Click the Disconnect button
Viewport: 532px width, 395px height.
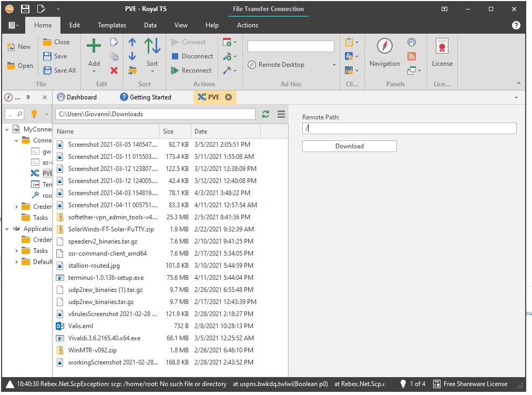pyautogui.click(x=192, y=56)
